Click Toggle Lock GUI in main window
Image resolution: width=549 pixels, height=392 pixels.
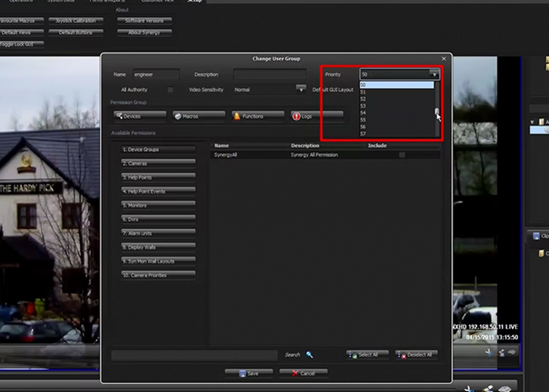[21, 45]
